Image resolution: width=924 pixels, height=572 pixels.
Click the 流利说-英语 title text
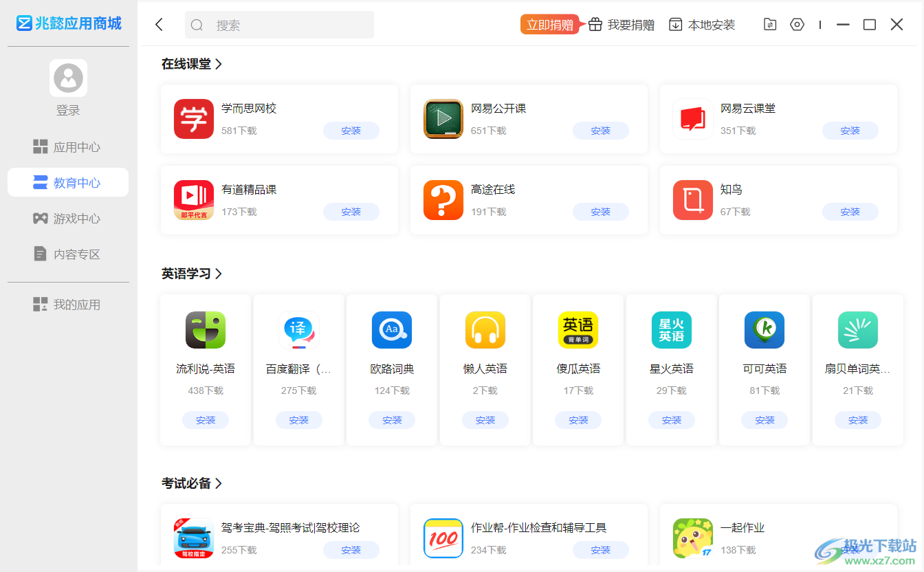point(206,369)
